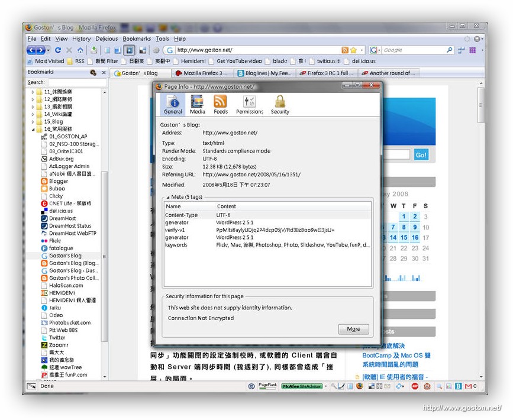The width and height of the screenshot is (513, 420).
Task: Switch to the Bloglines My Feeds tab
Action: (265, 73)
